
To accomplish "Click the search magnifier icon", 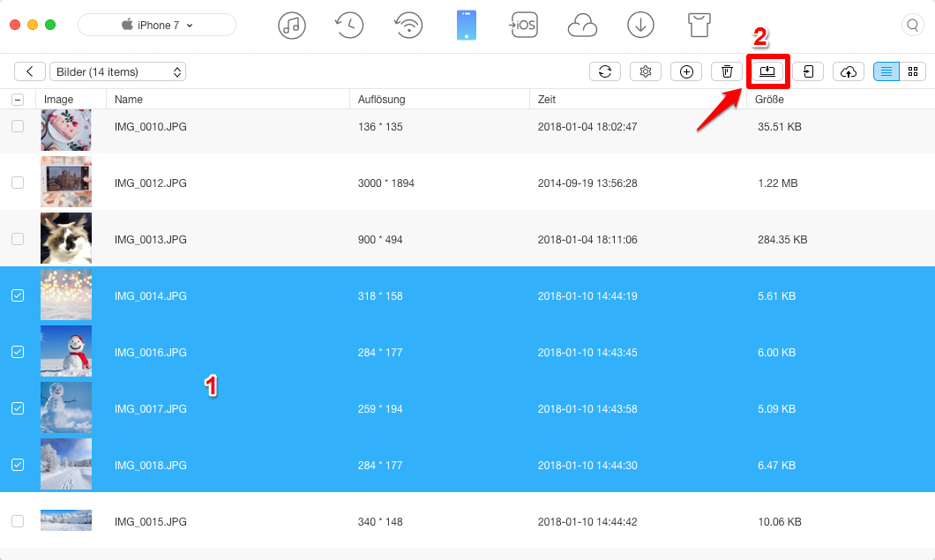I will pyautogui.click(x=912, y=25).
